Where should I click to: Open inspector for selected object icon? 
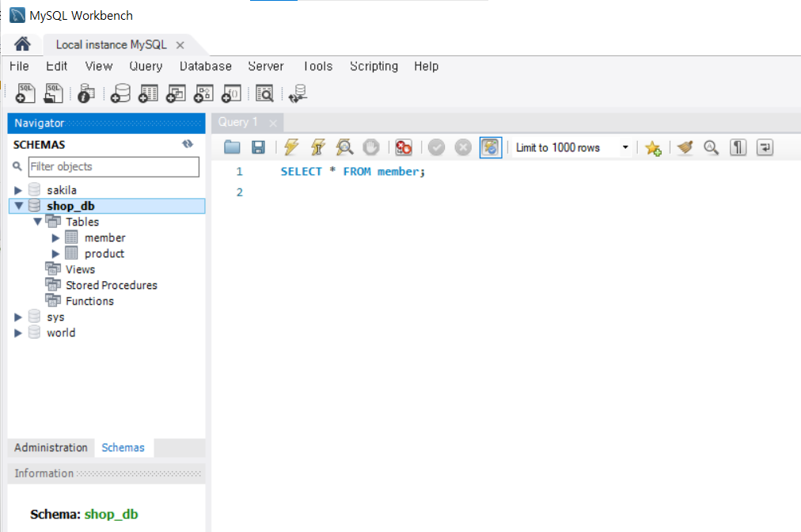click(x=85, y=93)
